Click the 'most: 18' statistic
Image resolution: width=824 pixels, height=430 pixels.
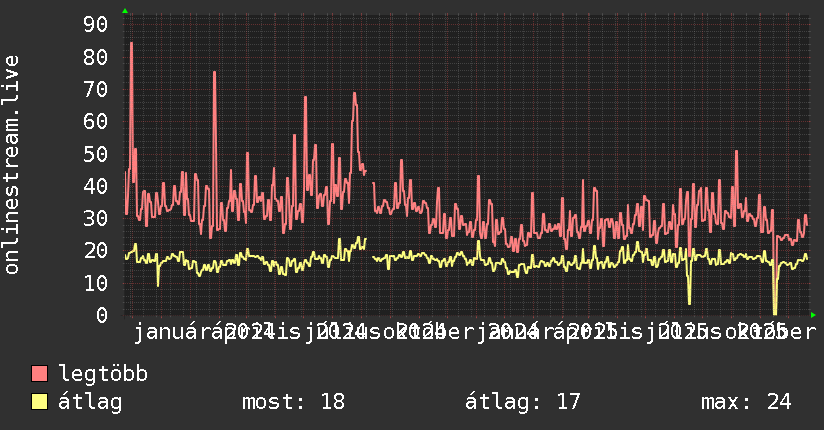coord(293,402)
